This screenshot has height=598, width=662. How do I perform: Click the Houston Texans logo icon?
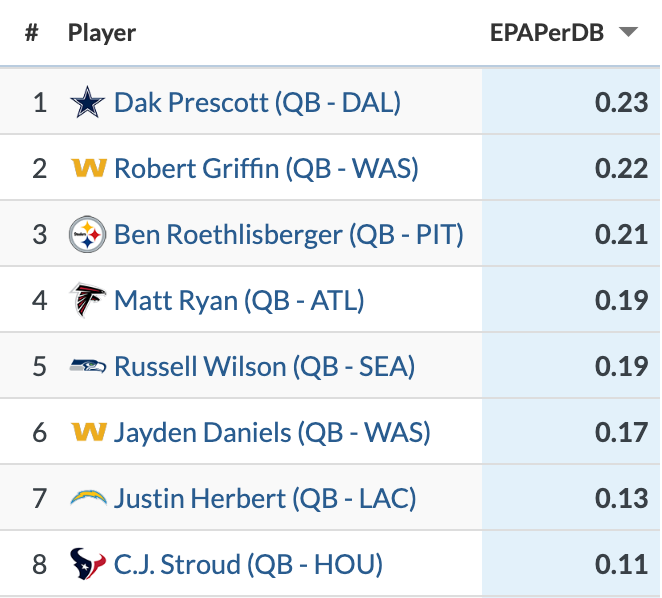click(x=88, y=564)
